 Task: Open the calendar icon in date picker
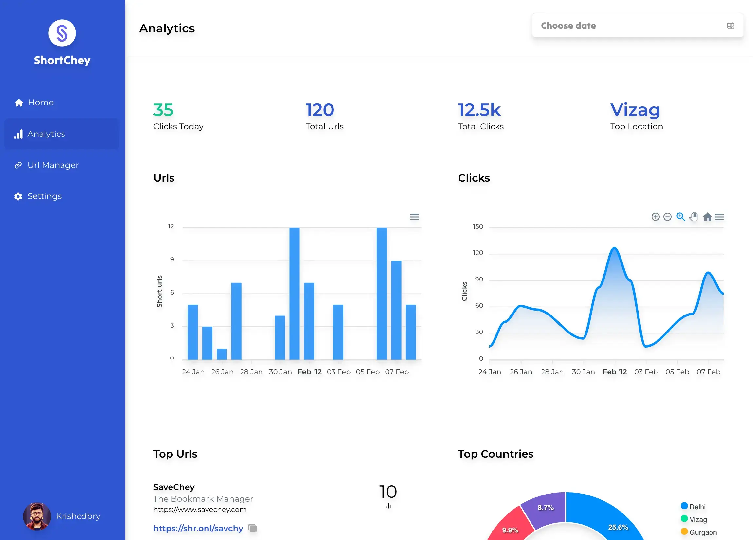click(x=730, y=26)
